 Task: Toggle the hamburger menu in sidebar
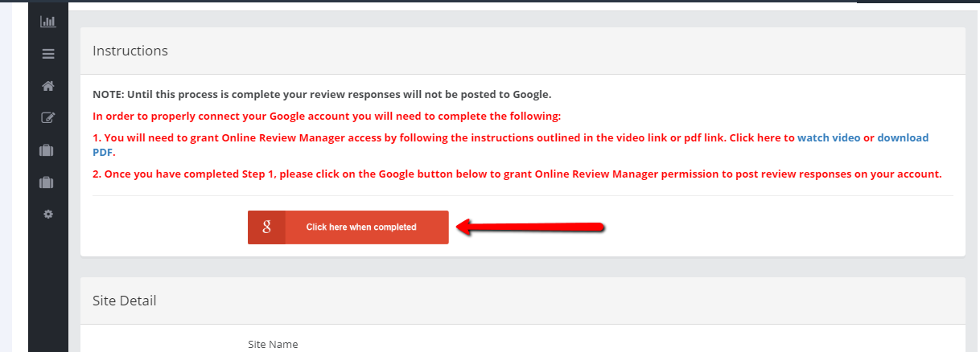point(47,54)
